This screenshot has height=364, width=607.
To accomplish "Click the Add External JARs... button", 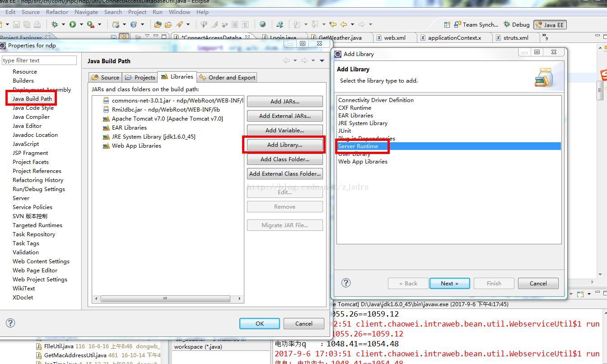I will click(x=285, y=116).
